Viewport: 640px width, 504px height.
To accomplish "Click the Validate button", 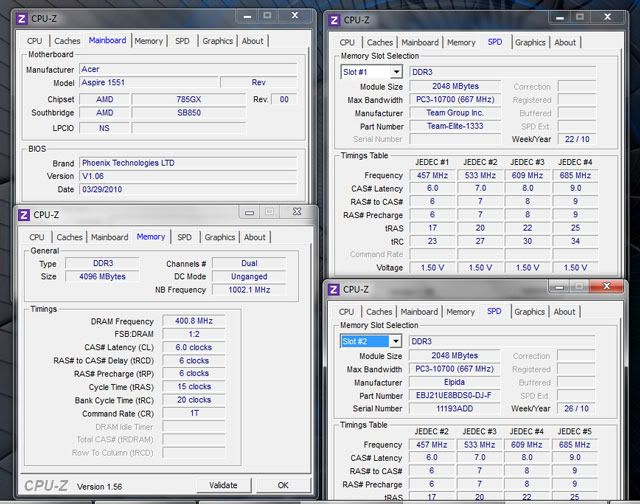I will pos(223,485).
